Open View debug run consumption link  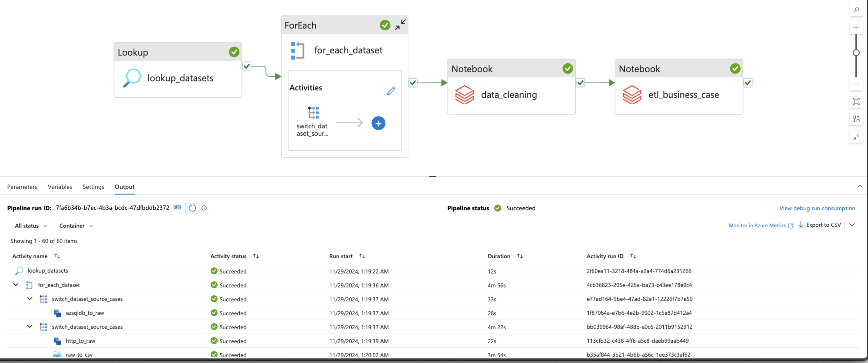(817, 208)
